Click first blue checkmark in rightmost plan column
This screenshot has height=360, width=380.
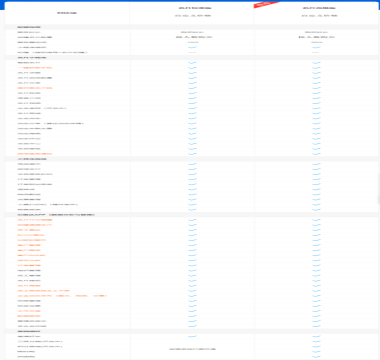(x=317, y=47)
